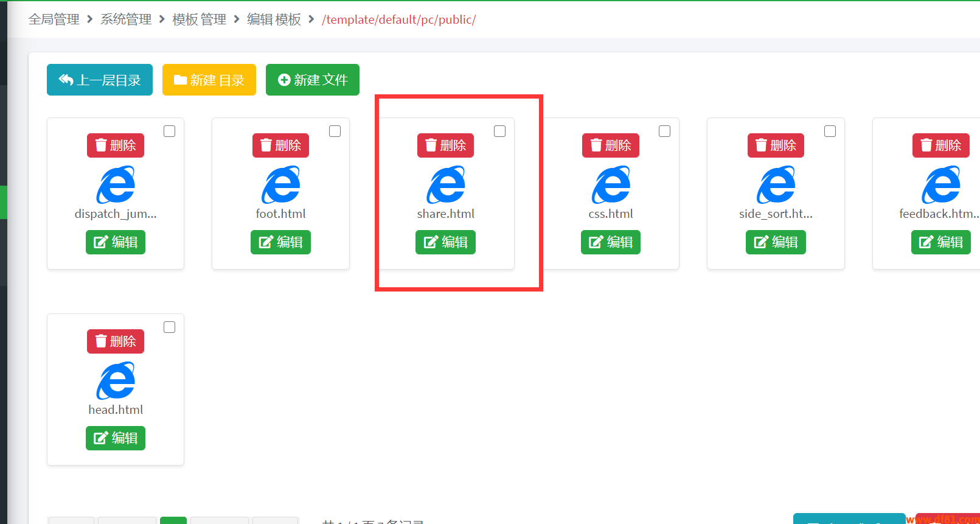Click the share.html file IE icon
The height and width of the screenshot is (524, 980).
tap(446, 184)
